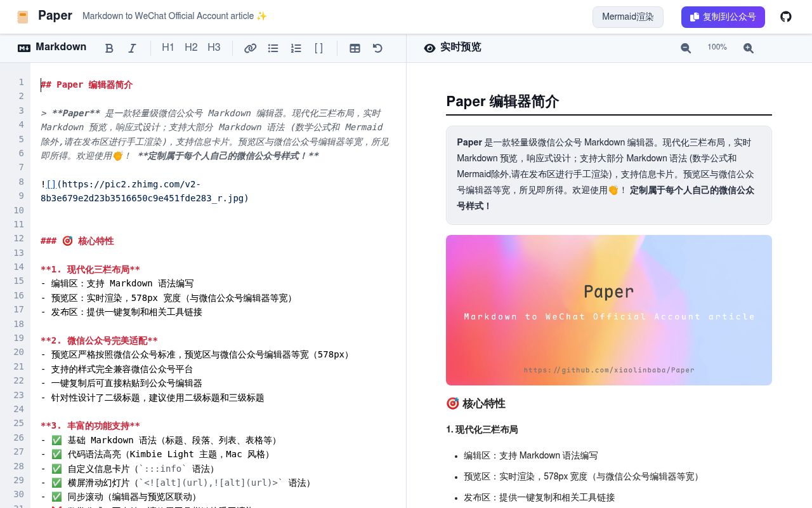Click '**3. 丰富的功能支持**' editor line

point(90,425)
